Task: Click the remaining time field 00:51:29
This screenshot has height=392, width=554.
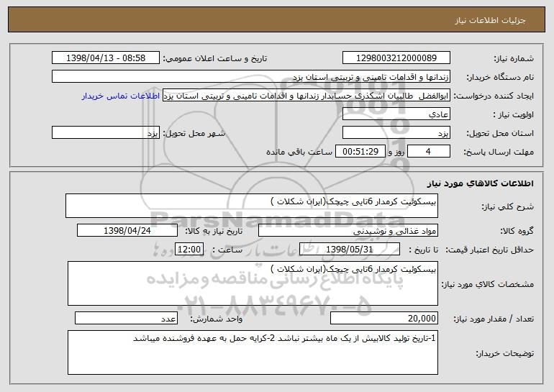Action: [360, 152]
